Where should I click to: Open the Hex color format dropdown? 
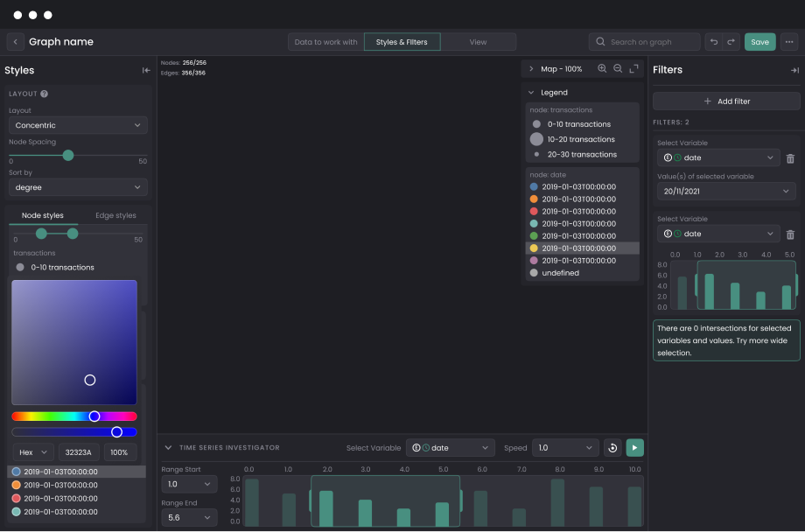click(33, 452)
